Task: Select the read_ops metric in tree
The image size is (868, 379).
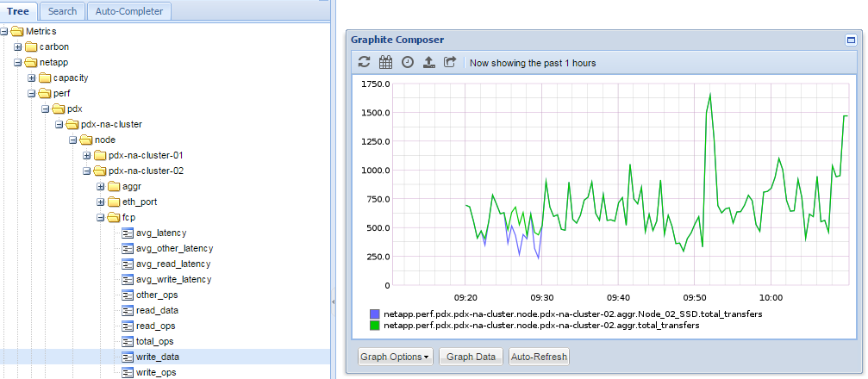Action: (x=155, y=326)
